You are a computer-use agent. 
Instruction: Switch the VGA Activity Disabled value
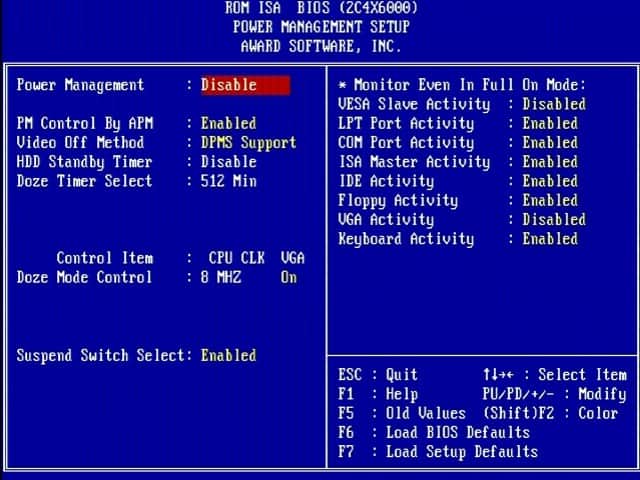[554, 220]
